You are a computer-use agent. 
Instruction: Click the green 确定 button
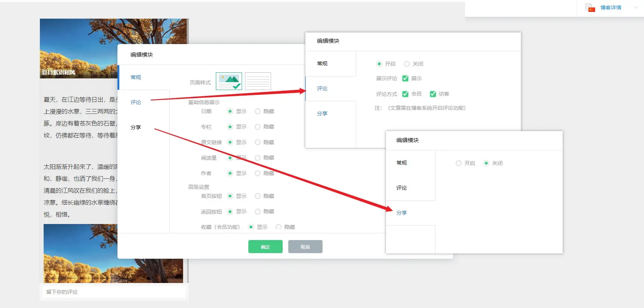click(265, 247)
